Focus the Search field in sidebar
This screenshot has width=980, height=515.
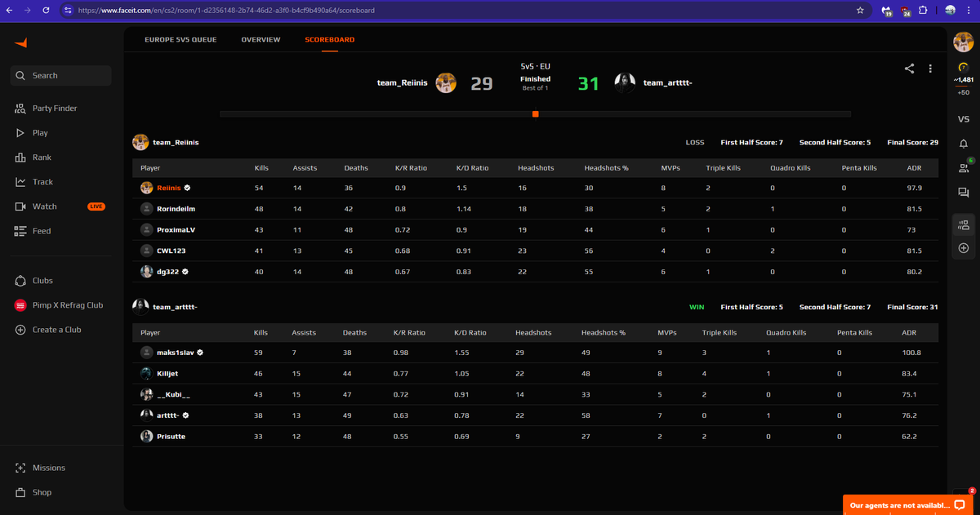61,76
